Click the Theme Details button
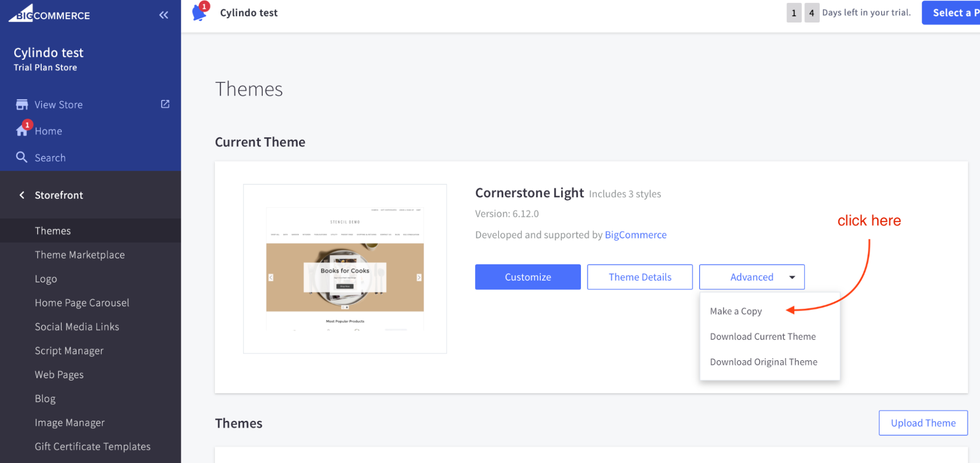980x463 pixels. (640, 277)
